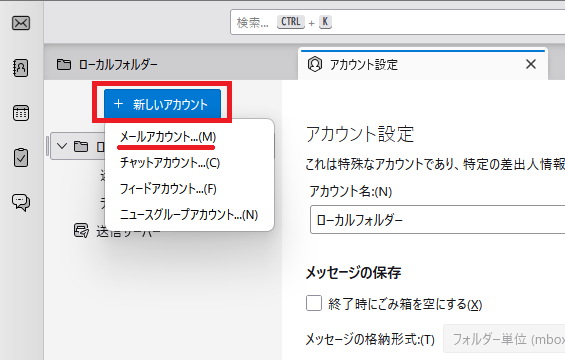Choose フィードアカウント...(F) from menu
Viewport: 565px width, 360px height.
click(x=168, y=189)
